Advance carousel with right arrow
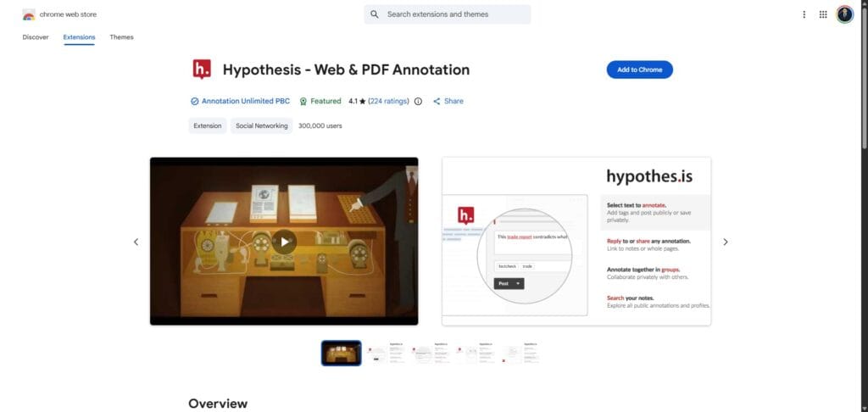The width and height of the screenshot is (868, 412). point(726,242)
